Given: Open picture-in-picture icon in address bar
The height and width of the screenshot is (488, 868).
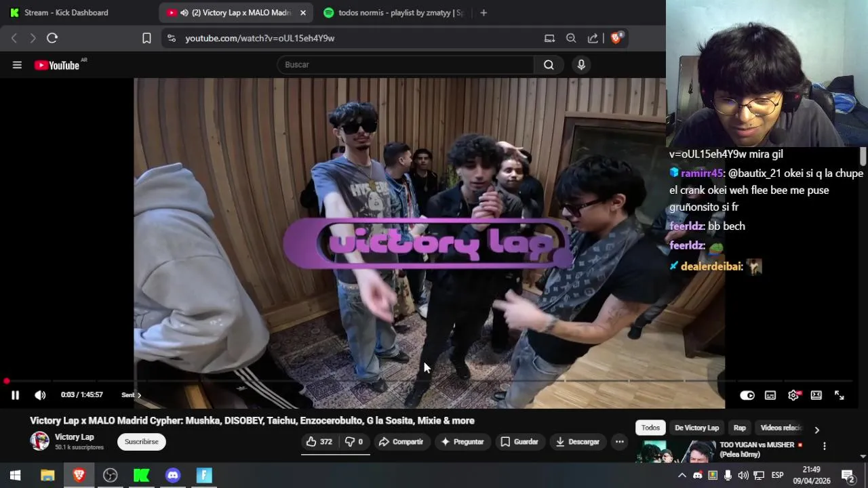Looking at the screenshot, I should click(549, 38).
